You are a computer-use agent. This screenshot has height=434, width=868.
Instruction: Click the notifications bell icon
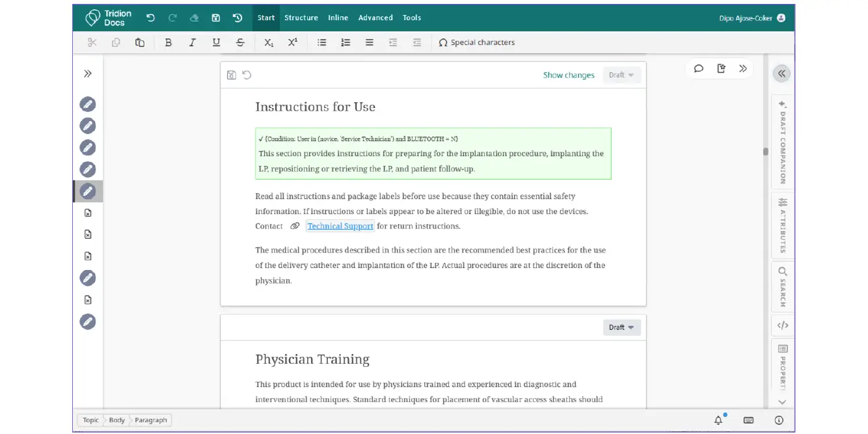tap(718, 420)
